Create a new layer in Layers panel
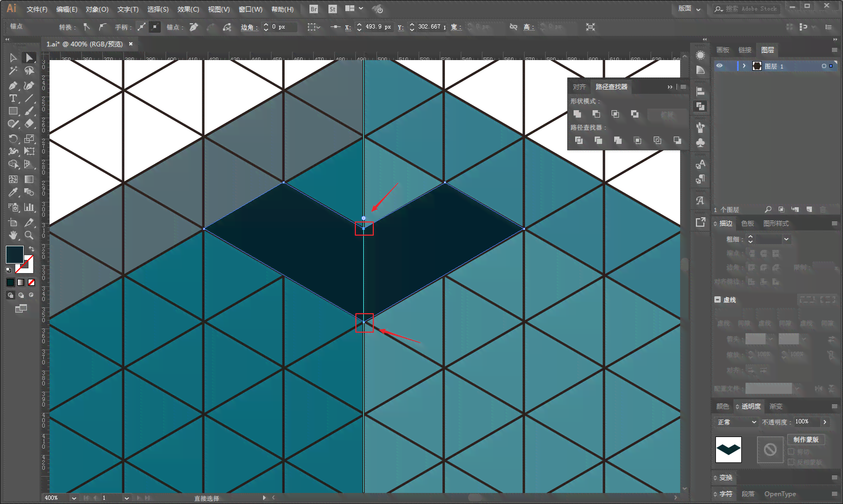 [809, 210]
